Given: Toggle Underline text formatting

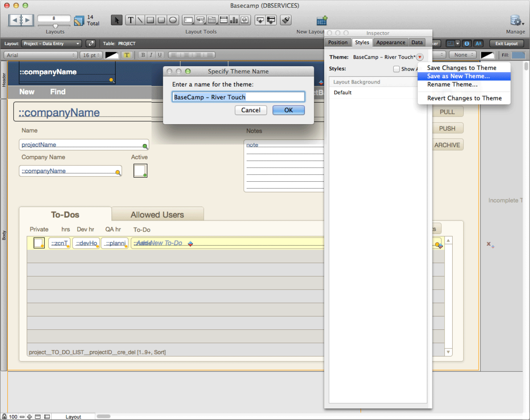Looking at the screenshot, I should pyautogui.click(x=159, y=55).
